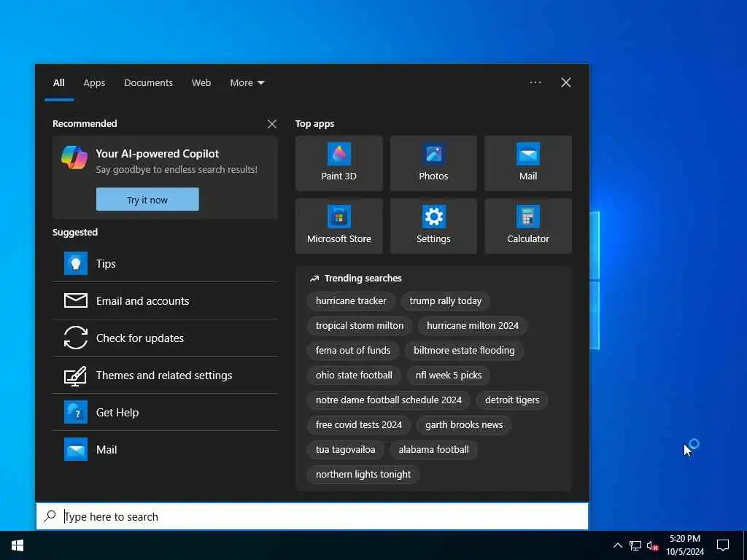Click the Try it now button

click(x=147, y=200)
